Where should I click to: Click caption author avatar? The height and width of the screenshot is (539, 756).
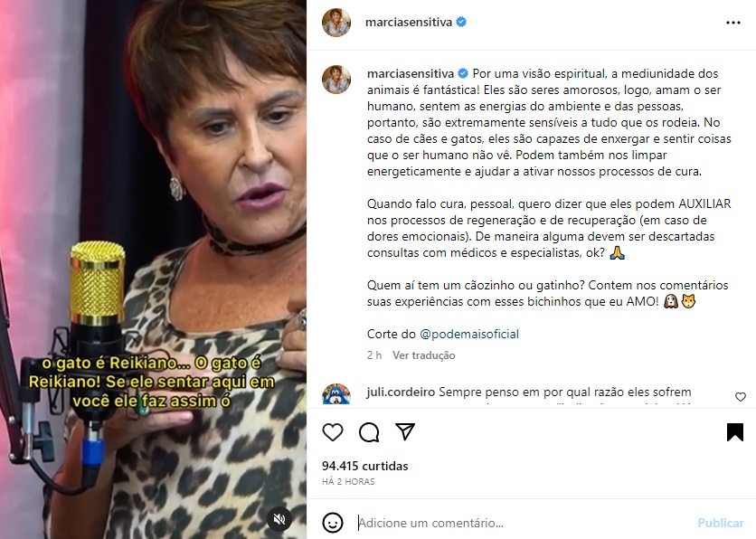pos(336,79)
